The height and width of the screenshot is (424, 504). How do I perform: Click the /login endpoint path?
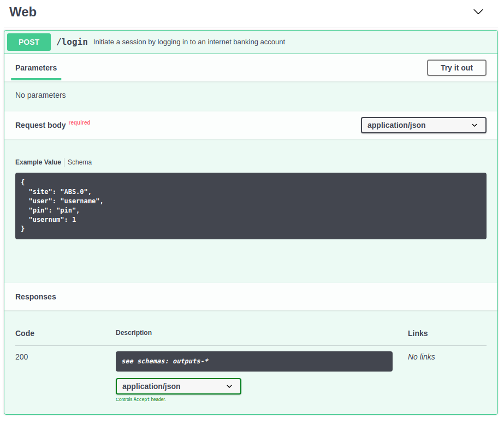click(x=72, y=42)
